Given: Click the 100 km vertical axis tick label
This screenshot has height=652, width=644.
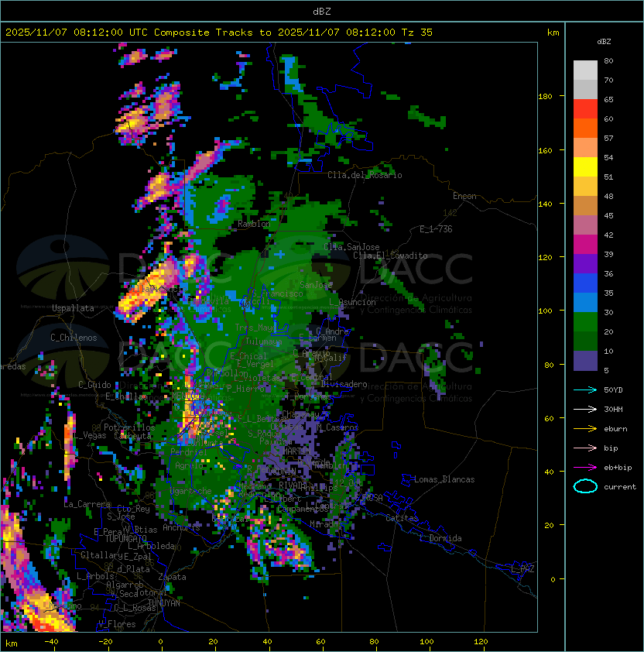Looking at the screenshot, I should (546, 311).
